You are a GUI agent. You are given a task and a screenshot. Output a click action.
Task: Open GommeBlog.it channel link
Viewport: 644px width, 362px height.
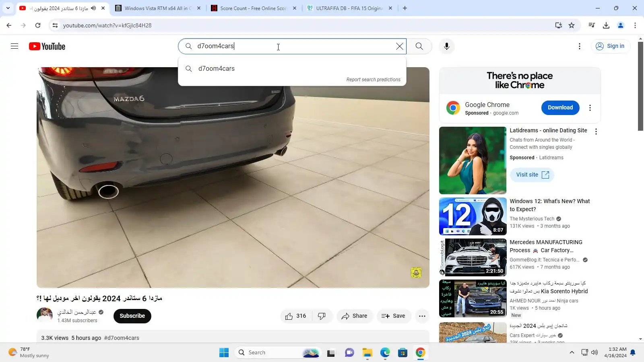pyautogui.click(x=545, y=260)
